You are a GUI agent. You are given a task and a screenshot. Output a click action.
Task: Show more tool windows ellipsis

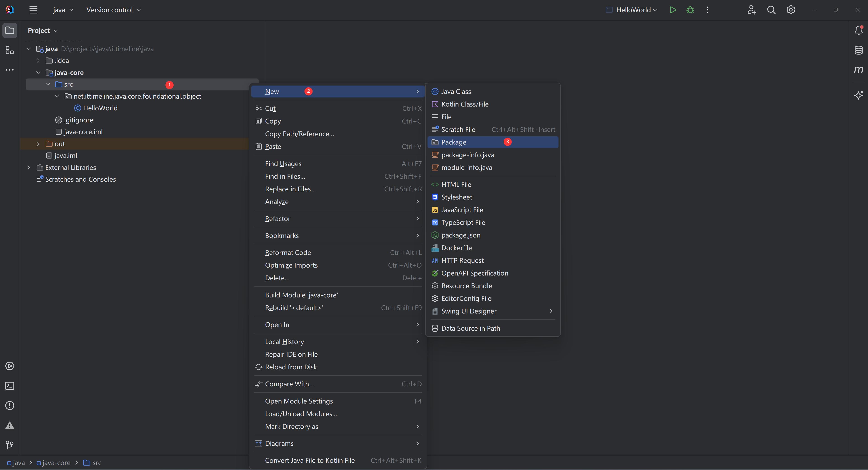[10, 70]
